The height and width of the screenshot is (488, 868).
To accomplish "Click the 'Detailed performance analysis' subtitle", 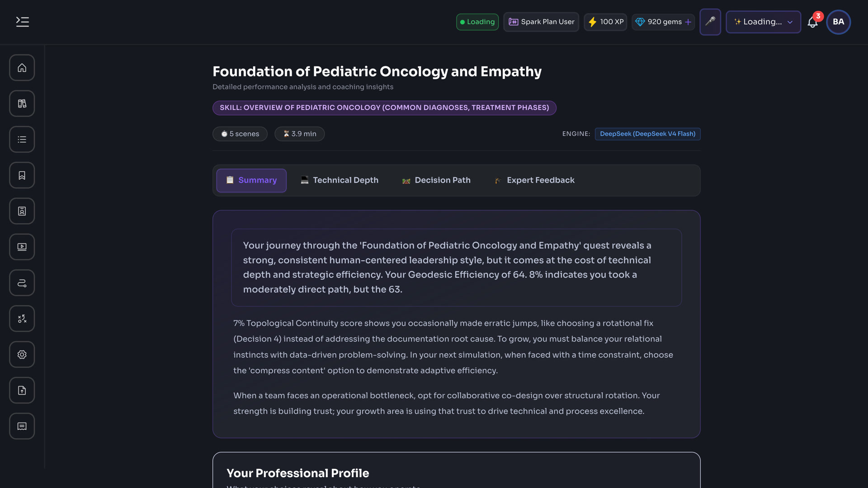I will (x=303, y=87).
